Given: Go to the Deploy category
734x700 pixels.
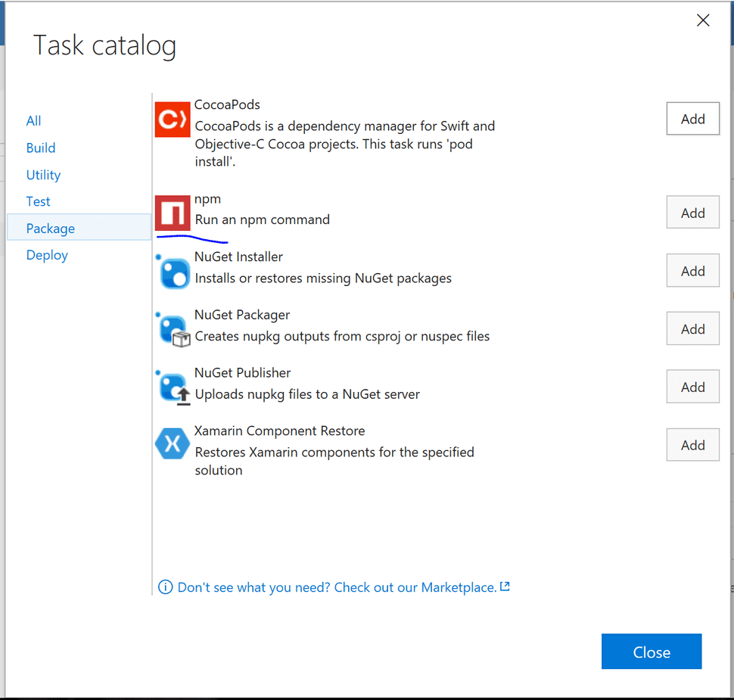Looking at the screenshot, I should click(x=47, y=255).
